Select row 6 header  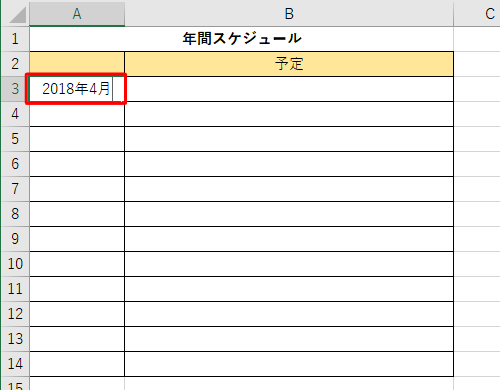[15, 164]
